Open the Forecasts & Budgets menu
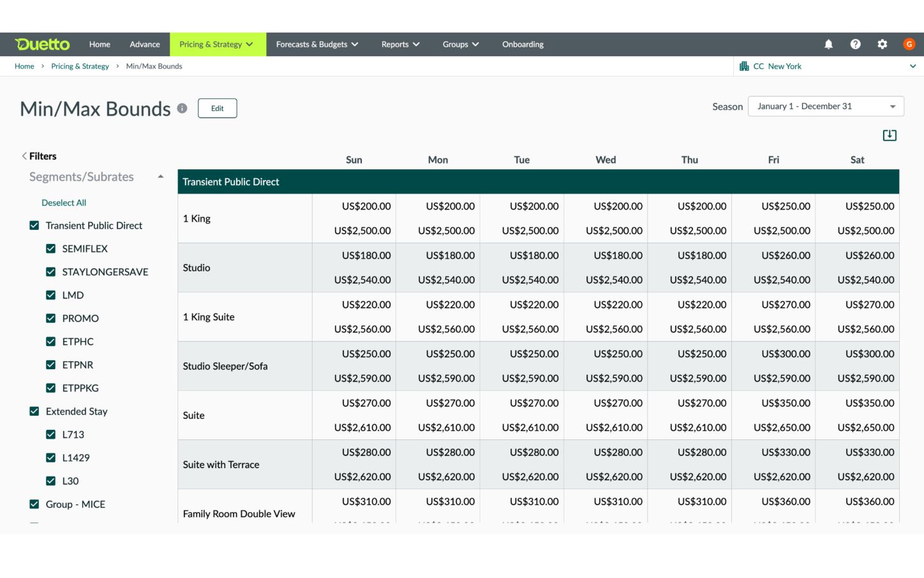 pyautogui.click(x=317, y=44)
